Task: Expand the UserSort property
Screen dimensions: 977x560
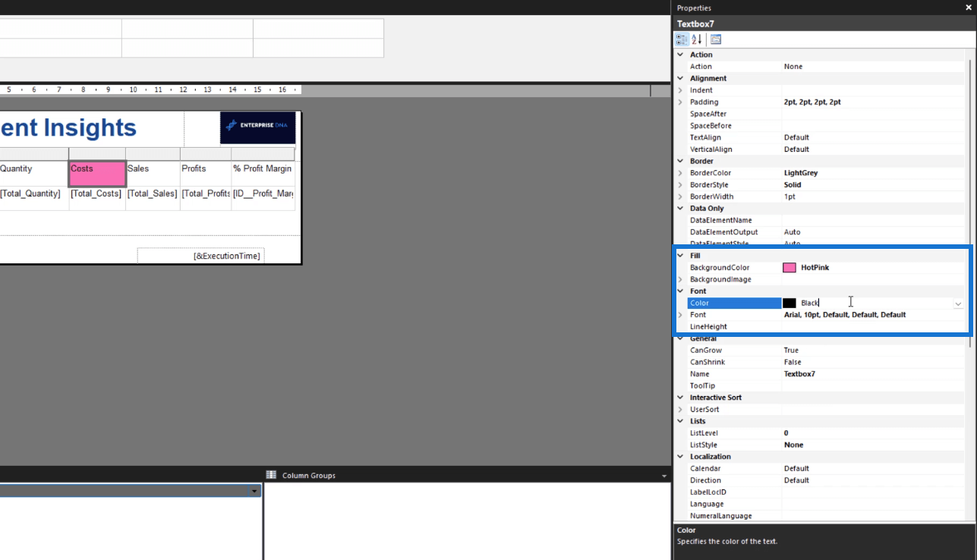Action: click(x=680, y=409)
